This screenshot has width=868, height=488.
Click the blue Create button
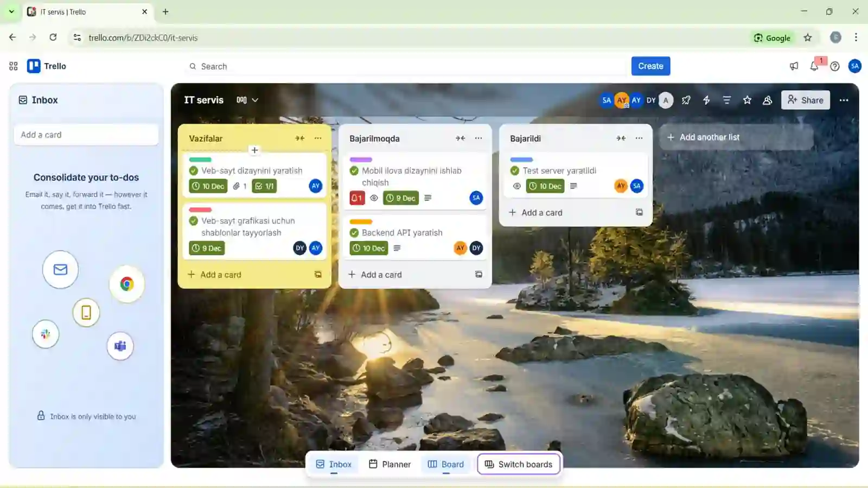650,66
